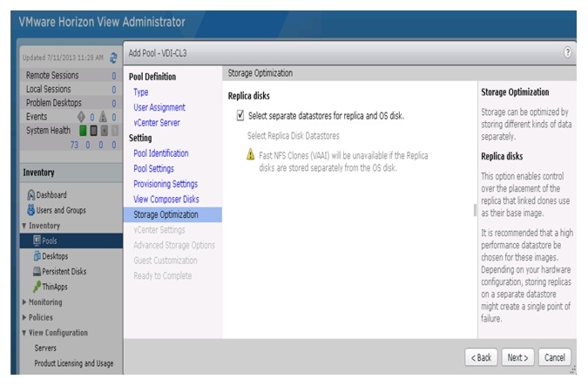Click the disabled Ready to Complete step
588x386 pixels.
[x=163, y=275]
